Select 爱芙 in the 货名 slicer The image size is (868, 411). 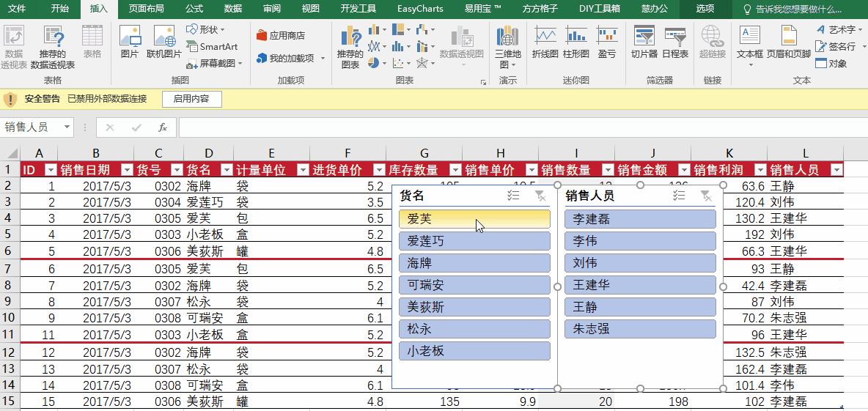coord(474,219)
